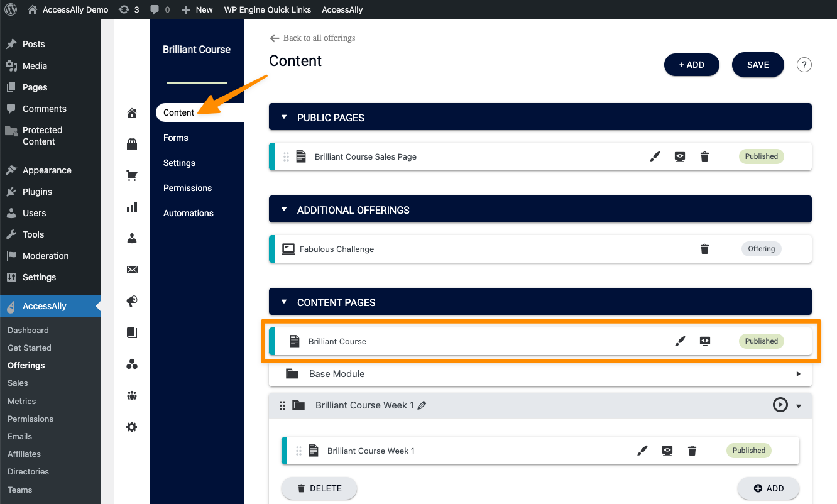Open the Emails submenu
Viewport: 837px width, 504px height.
19,436
